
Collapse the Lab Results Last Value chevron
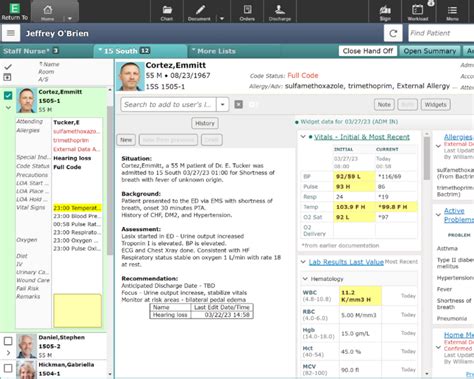[x=303, y=262]
